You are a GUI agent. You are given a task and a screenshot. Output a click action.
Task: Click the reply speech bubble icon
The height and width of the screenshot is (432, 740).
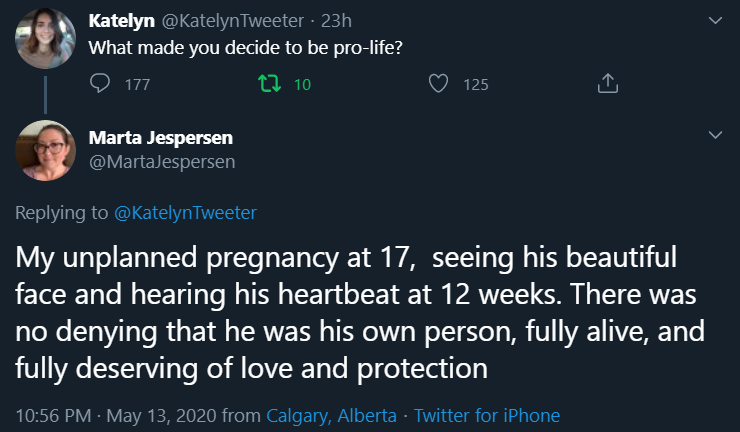(x=101, y=85)
